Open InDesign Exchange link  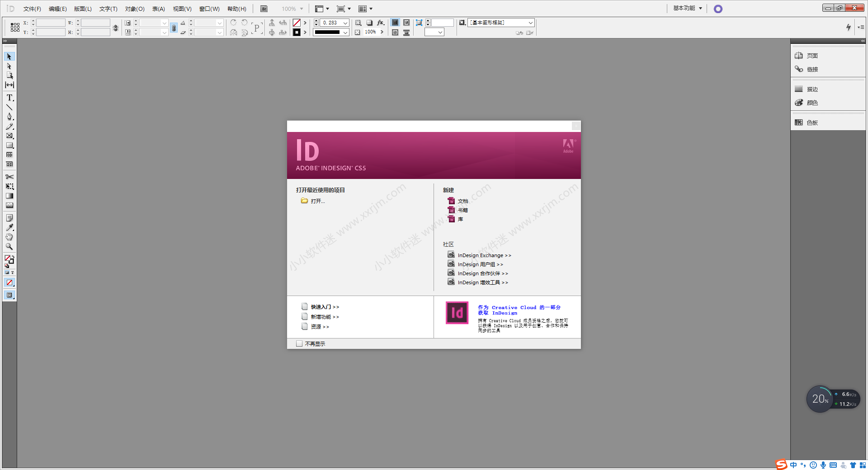click(x=484, y=255)
